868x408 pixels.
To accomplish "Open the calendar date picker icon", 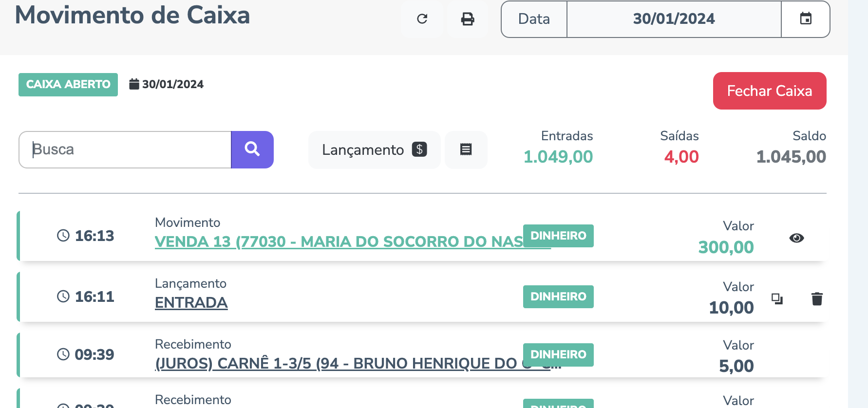I will click(x=806, y=19).
